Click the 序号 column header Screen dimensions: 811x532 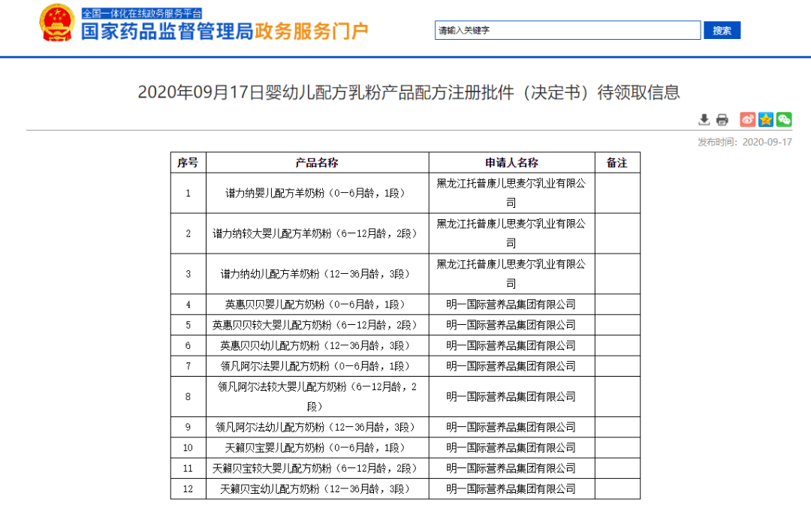pos(188,163)
